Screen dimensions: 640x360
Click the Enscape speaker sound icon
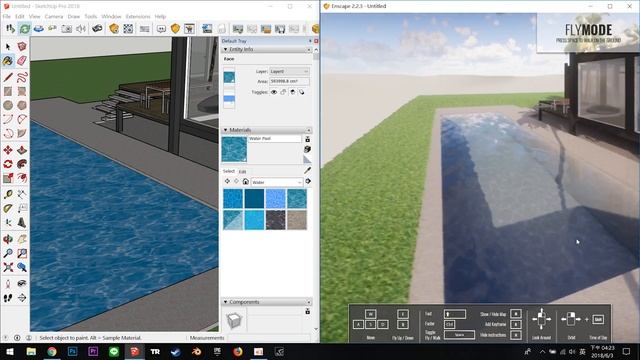click(x=81, y=29)
